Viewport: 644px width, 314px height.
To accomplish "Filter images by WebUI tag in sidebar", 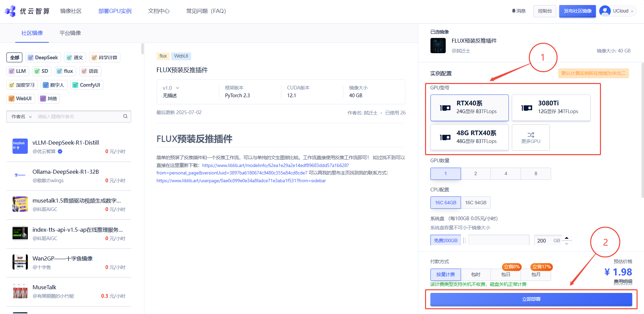I will (x=21, y=99).
